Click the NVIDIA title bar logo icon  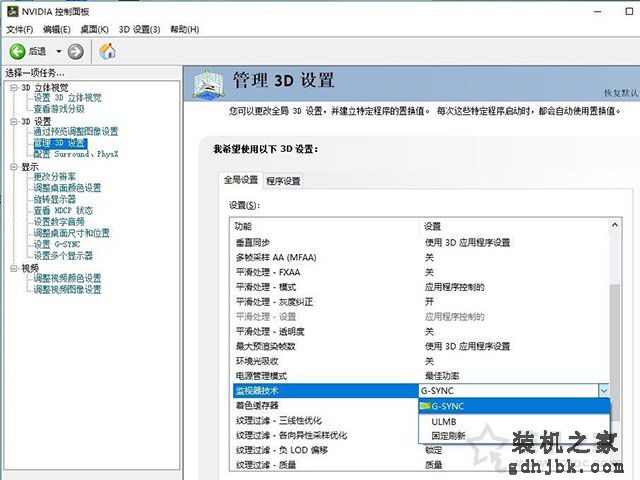click(12, 11)
